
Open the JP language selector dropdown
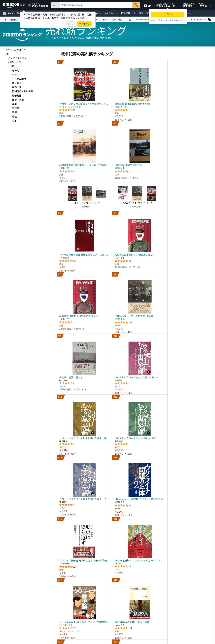tap(148, 6)
